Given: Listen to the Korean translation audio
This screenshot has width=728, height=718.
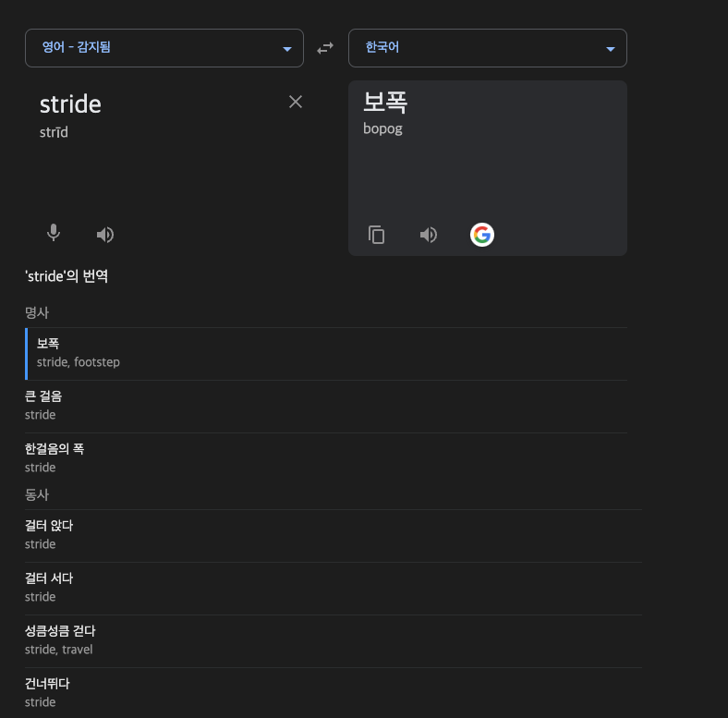Looking at the screenshot, I should point(428,235).
